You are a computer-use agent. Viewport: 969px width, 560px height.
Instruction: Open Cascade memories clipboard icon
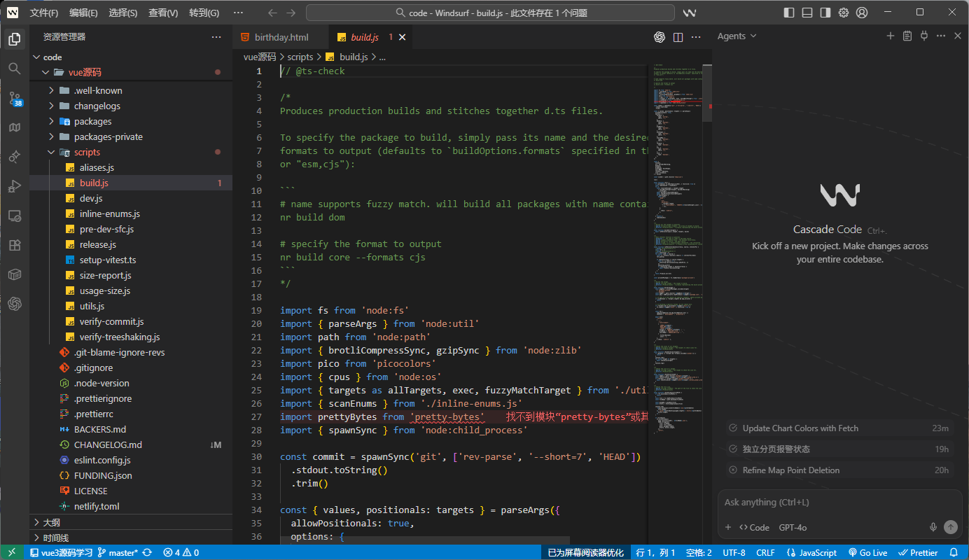pos(907,36)
